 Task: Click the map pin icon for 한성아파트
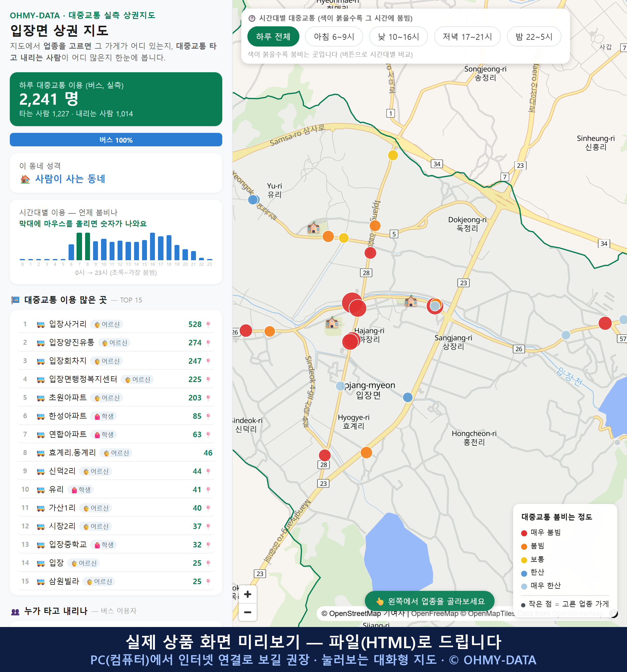(x=208, y=416)
